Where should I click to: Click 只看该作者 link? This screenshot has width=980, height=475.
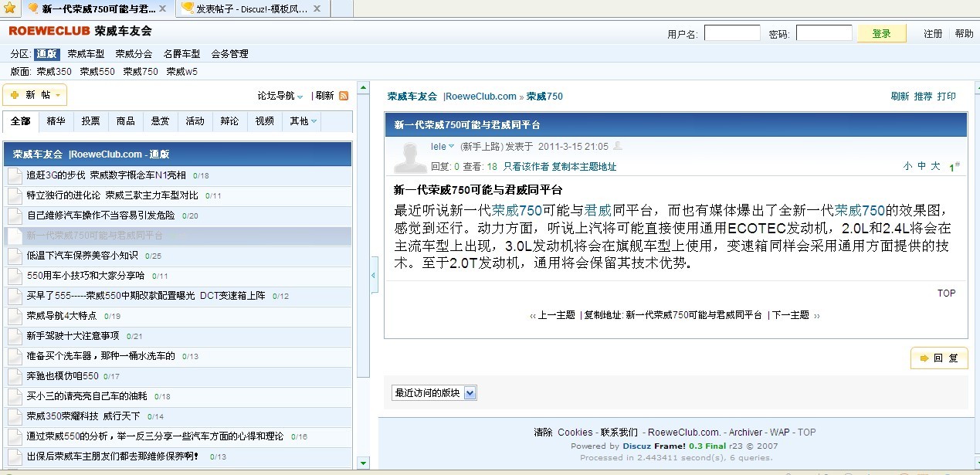pos(526,167)
